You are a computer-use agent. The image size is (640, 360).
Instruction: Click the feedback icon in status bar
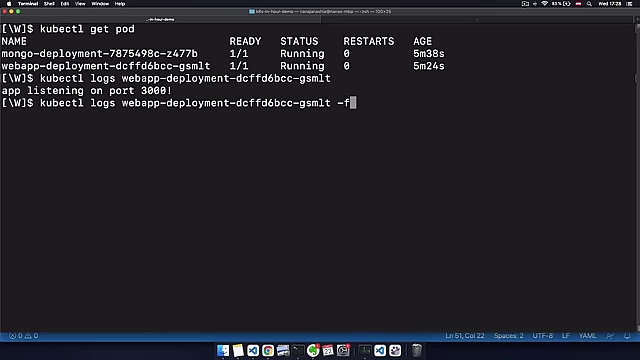pyautogui.click(x=610, y=336)
